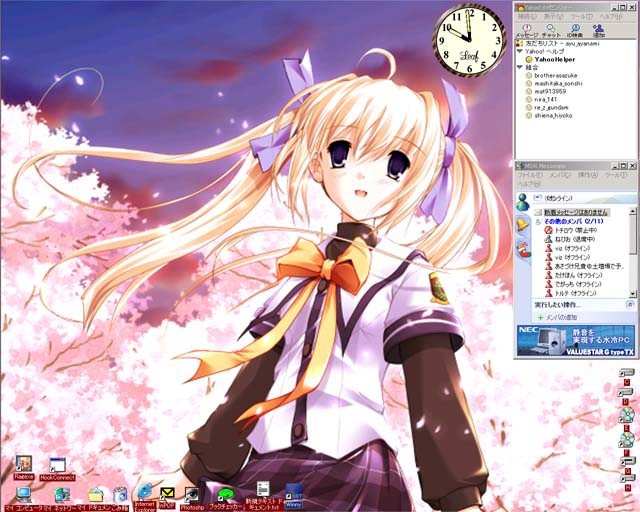Open the ファイル menu in MSN Messenger
Screen dimensions: 640x512
(529, 175)
